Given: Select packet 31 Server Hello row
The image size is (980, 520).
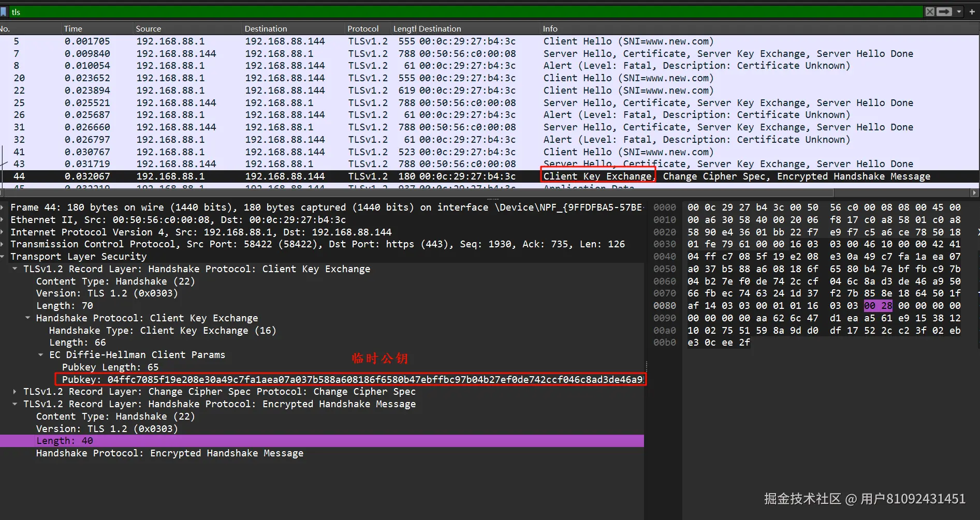Looking at the screenshot, I should point(489,127).
